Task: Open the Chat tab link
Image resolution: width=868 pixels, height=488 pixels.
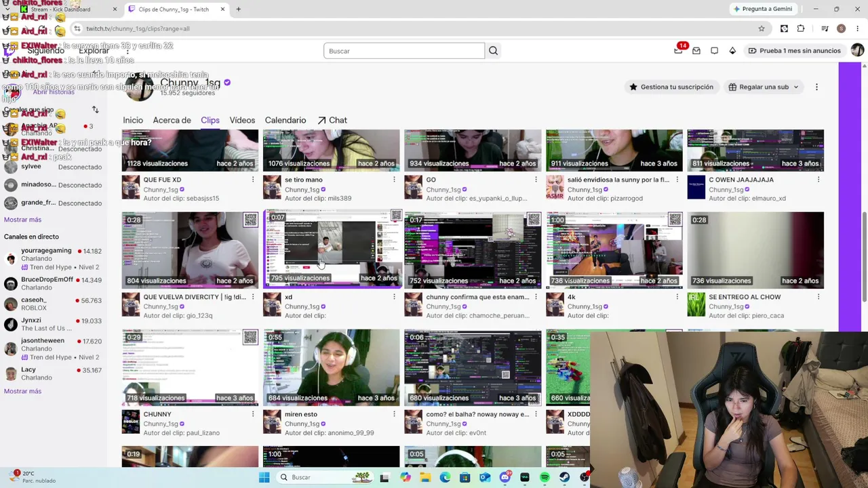Action: click(x=332, y=120)
